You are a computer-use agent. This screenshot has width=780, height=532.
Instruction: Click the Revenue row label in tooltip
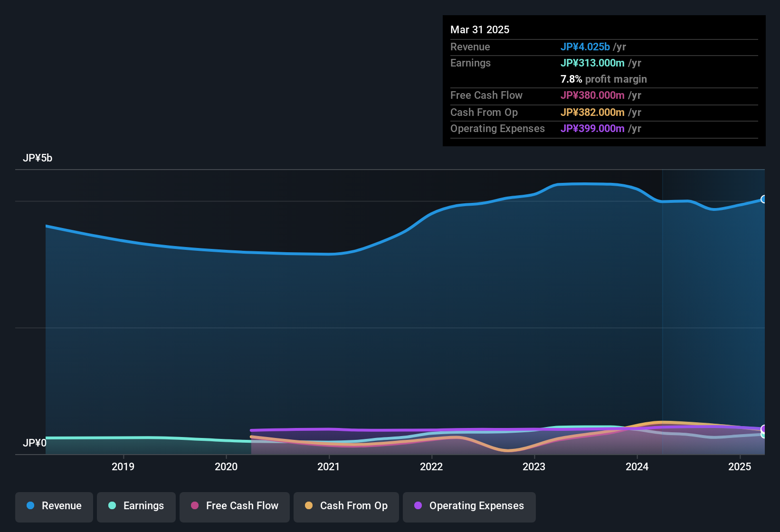pos(470,47)
